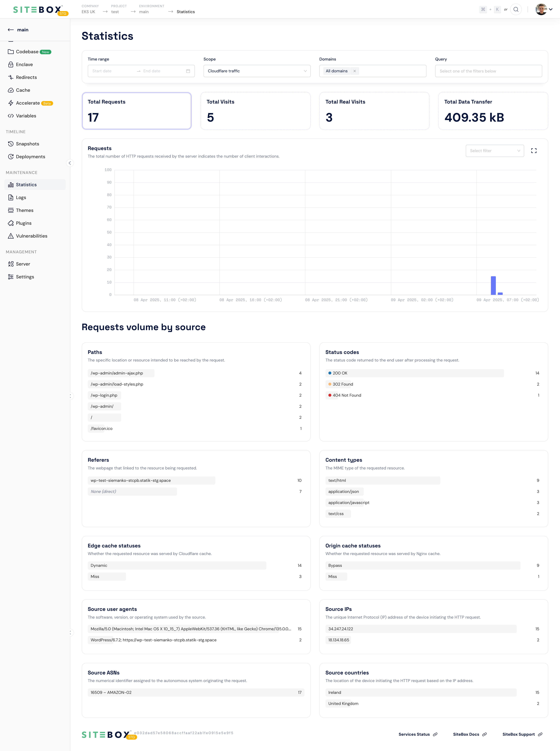Screen dimensions: 560x751
Task: Click the Bypass origin cache row
Action: click(434, 566)
